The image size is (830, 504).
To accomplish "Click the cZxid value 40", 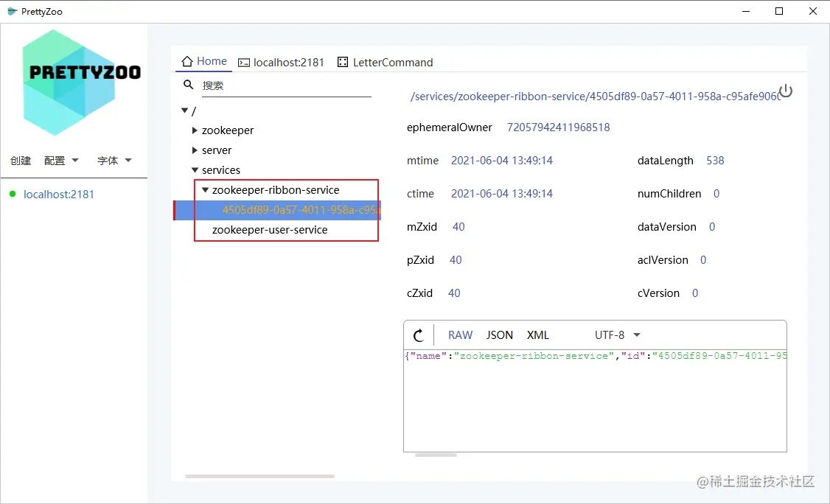I will (x=454, y=293).
